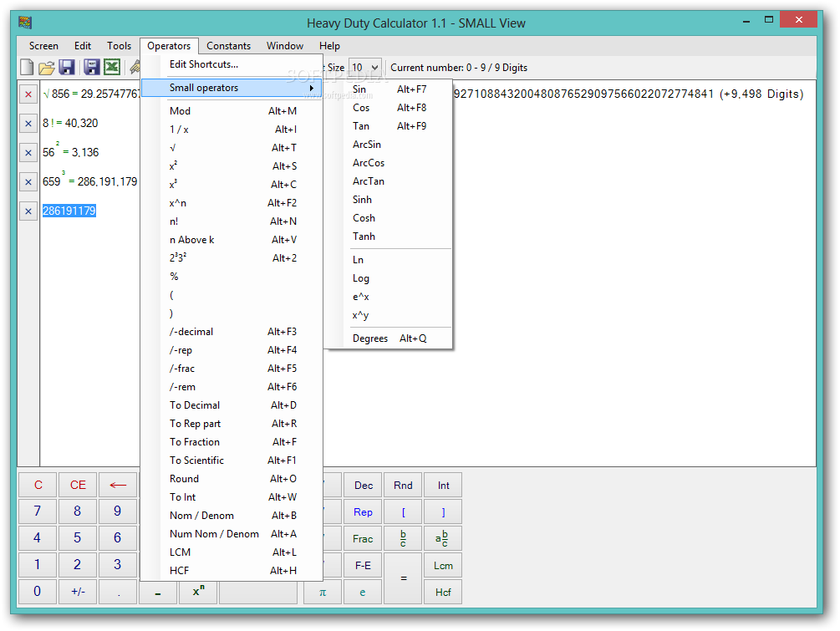Click the x to the n power button
The image size is (840, 631).
[x=198, y=592]
